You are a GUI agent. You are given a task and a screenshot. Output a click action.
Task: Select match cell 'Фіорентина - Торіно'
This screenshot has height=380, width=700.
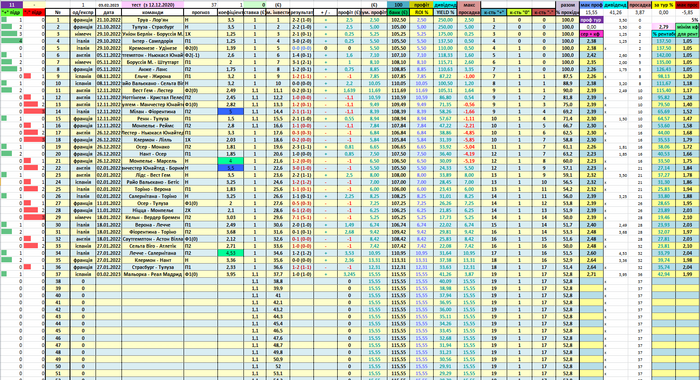click(x=152, y=232)
